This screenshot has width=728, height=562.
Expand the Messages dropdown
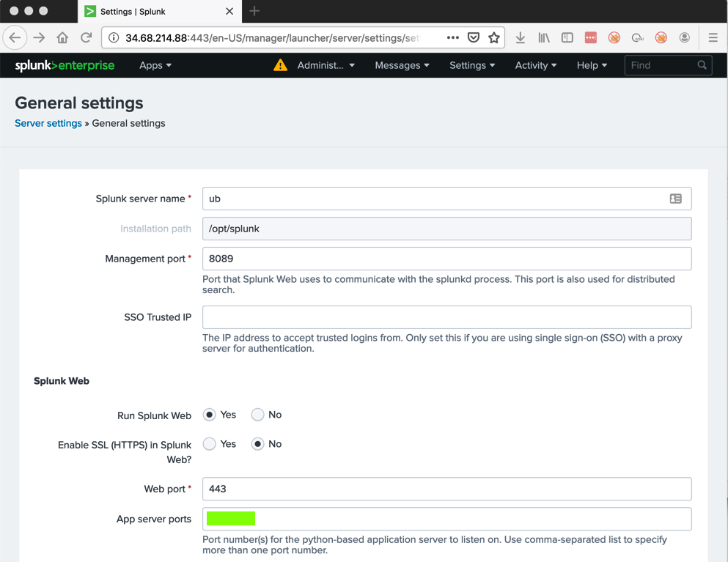point(402,65)
